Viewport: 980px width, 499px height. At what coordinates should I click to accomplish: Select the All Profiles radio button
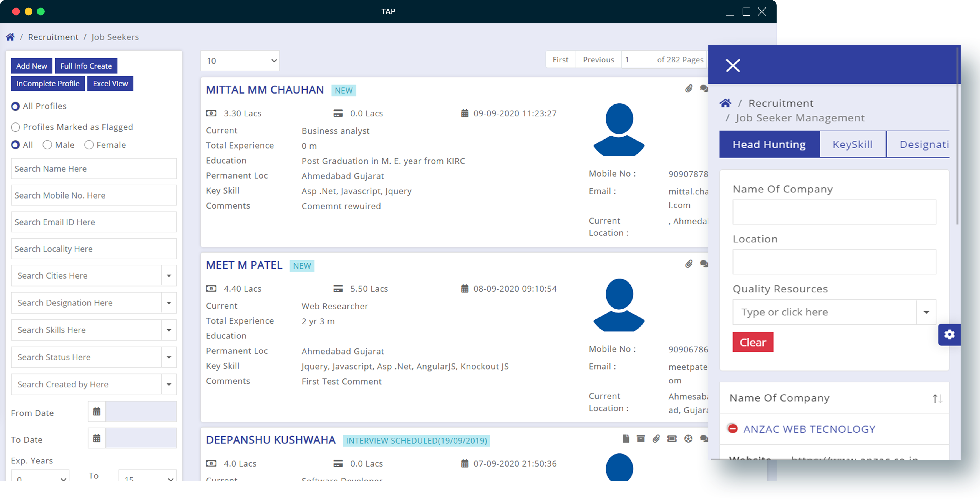pos(15,106)
